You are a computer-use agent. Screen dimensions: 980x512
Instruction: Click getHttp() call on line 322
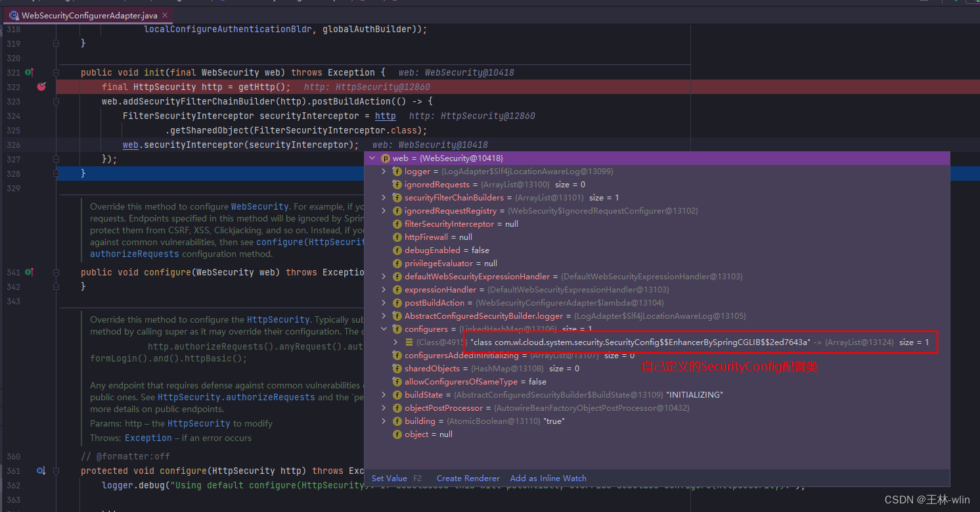pyautogui.click(x=261, y=87)
